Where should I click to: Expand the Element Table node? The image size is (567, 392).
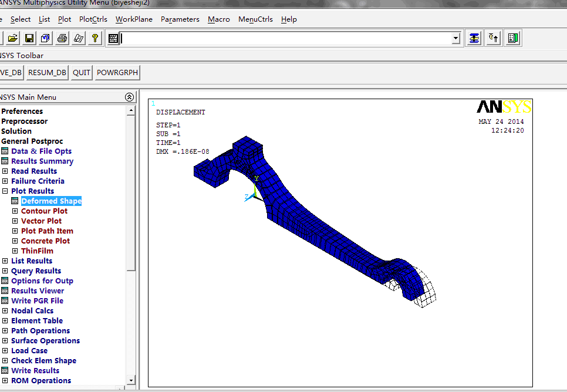[x=5, y=321]
